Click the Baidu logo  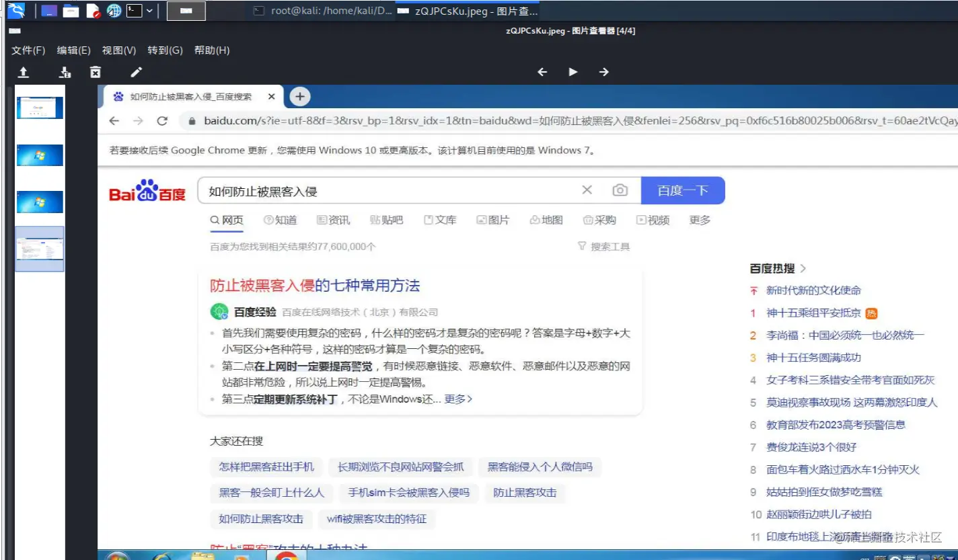[147, 191]
